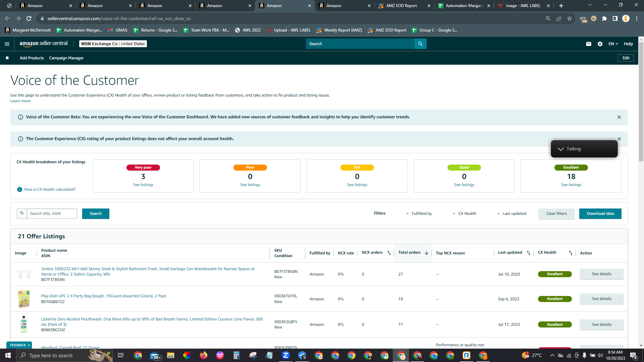The image size is (644, 362).
Task: Switch to Automation Margaret tab
Action: (x=464, y=6)
